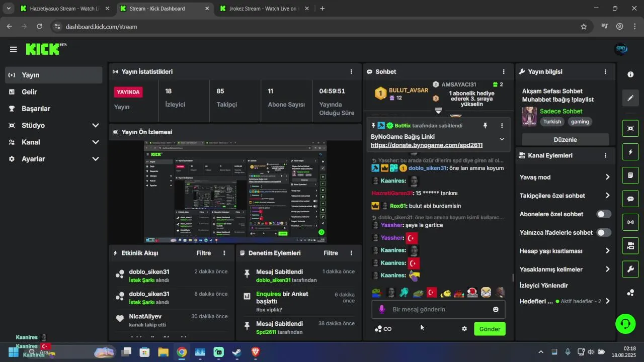Open Hesap yaşı kısıtlaması options arrow
Screen dimensions: 644x362
coord(607,251)
